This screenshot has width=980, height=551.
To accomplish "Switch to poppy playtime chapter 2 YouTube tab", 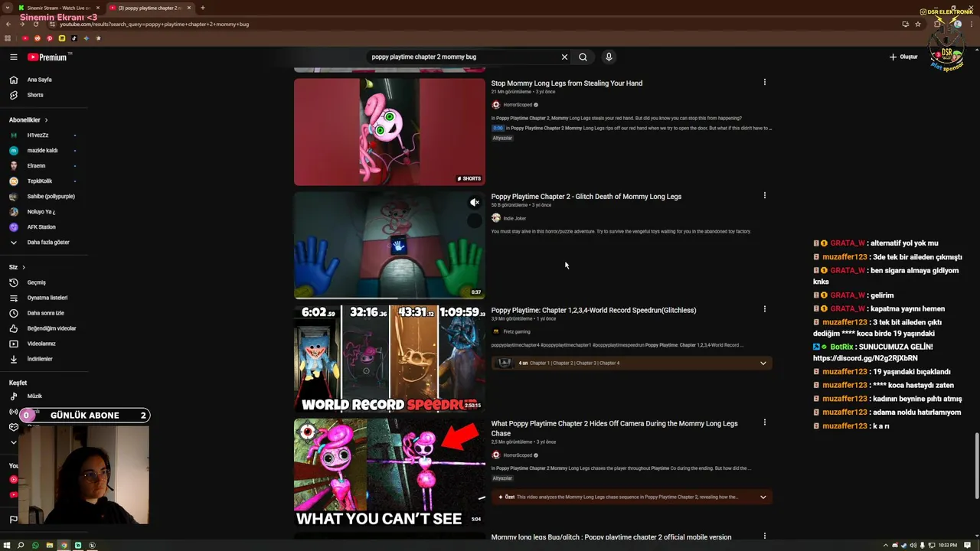I will [149, 8].
